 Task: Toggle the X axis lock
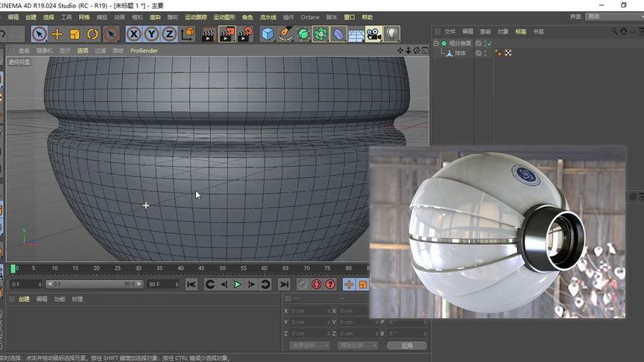133,34
